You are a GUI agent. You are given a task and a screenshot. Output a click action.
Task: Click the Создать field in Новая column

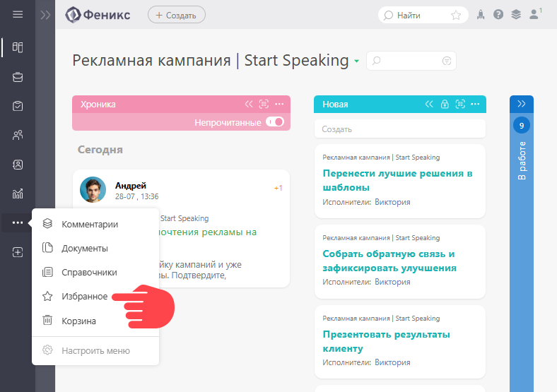tap(400, 129)
